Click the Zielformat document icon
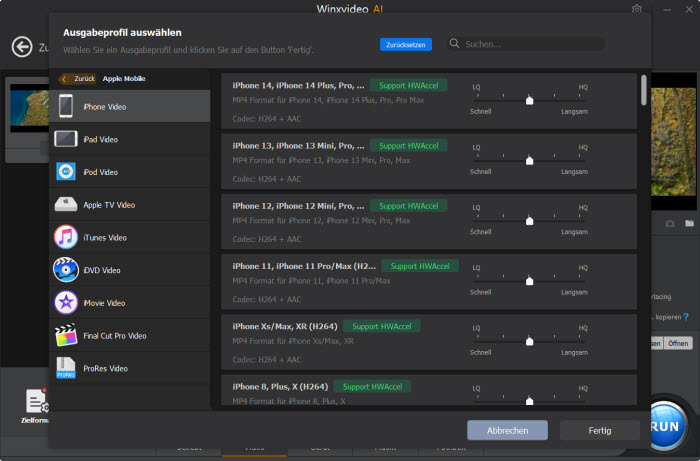700x461 pixels. [36, 401]
